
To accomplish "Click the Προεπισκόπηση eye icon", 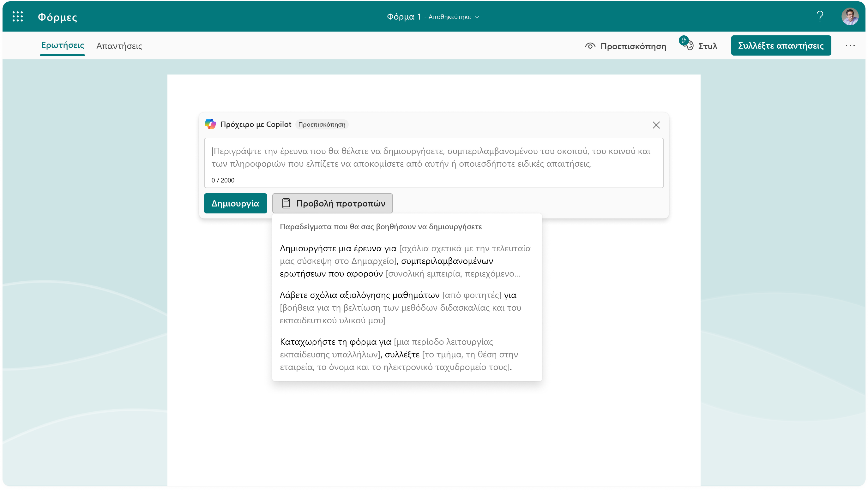I will [x=590, y=46].
